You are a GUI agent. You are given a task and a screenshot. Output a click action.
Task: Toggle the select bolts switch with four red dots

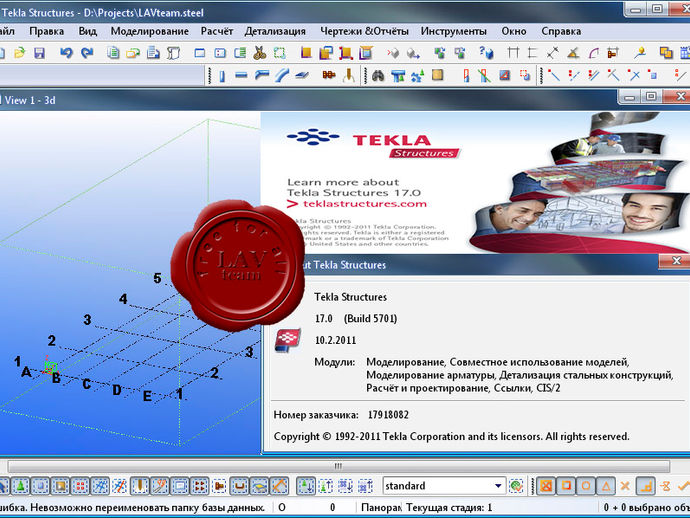(x=199, y=486)
